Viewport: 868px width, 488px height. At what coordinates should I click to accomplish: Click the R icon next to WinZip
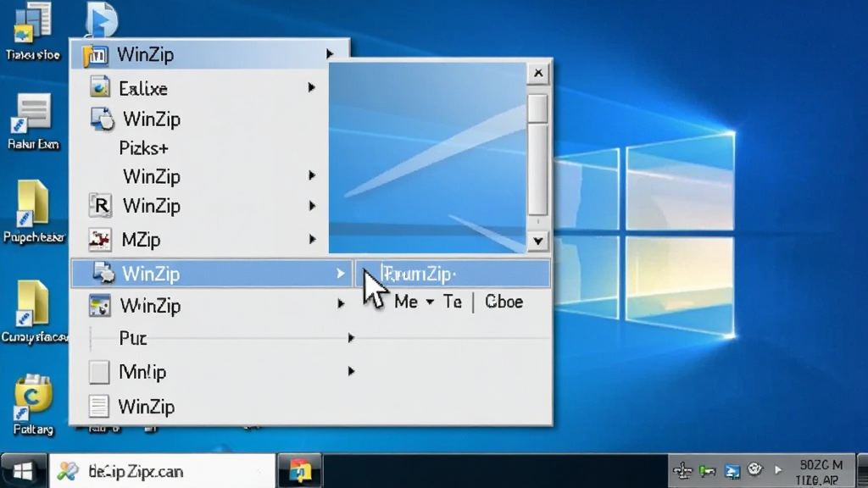point(100,205)
